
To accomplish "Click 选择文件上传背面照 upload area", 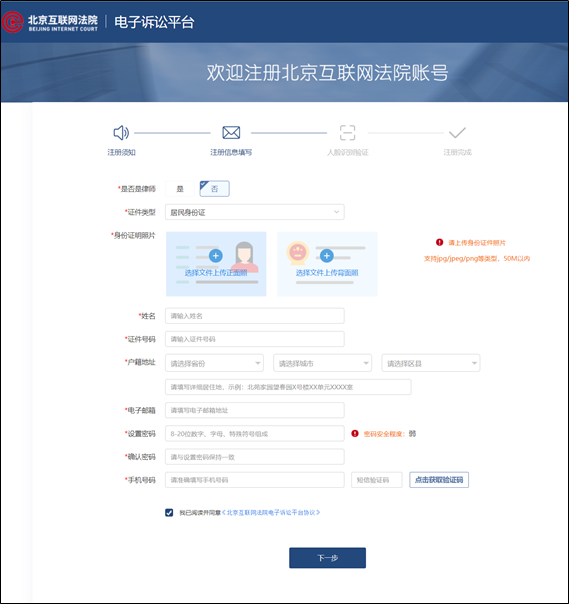I will (x=327, y=264).
